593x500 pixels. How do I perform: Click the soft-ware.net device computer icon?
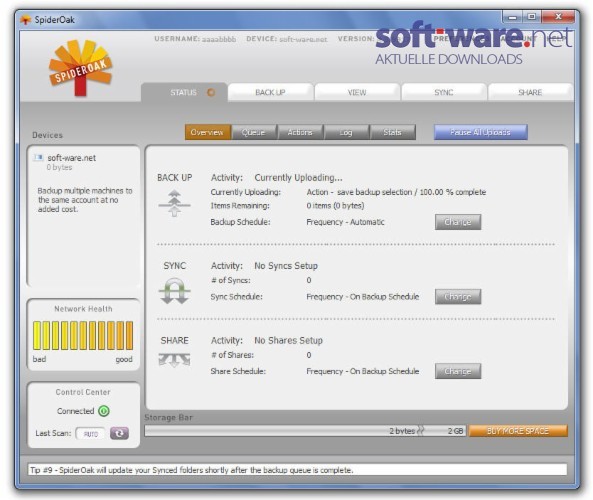38,157
